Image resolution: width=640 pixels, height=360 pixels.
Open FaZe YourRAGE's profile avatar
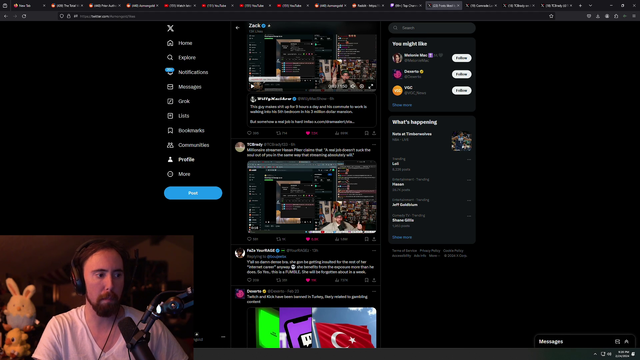[x=240, y=253]
